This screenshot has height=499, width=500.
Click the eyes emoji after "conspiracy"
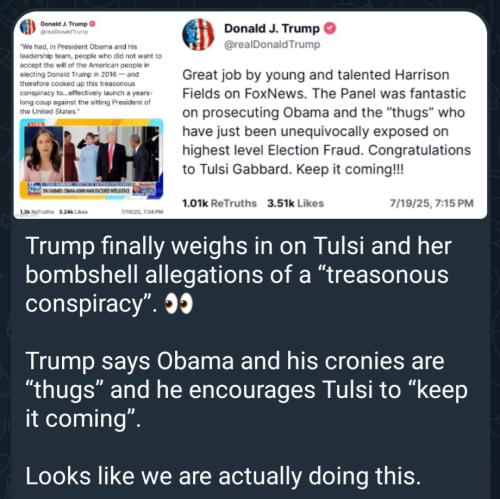click(179, 304)
